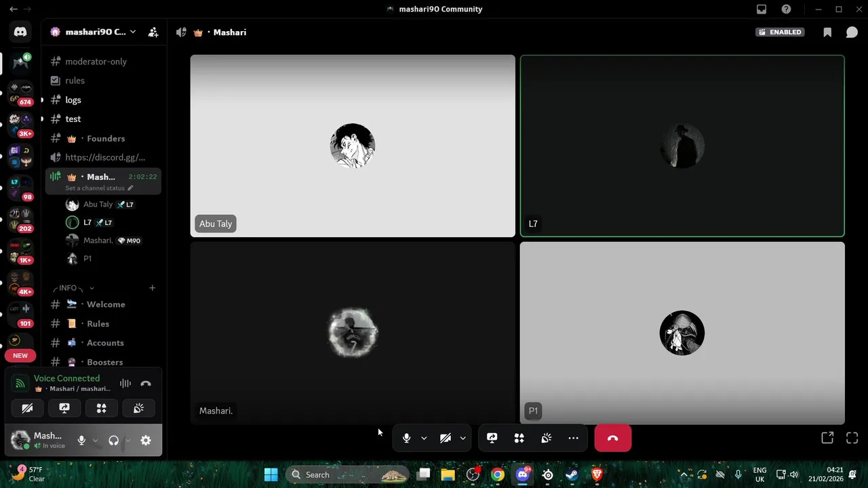
Task: Open more options three dots in call bar
Action: [x=574, y=439]
